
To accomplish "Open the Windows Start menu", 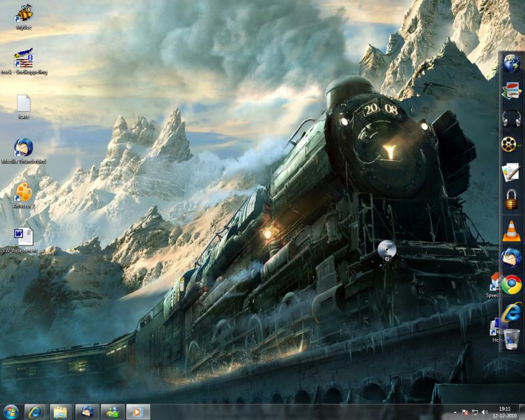I will 10,412.
